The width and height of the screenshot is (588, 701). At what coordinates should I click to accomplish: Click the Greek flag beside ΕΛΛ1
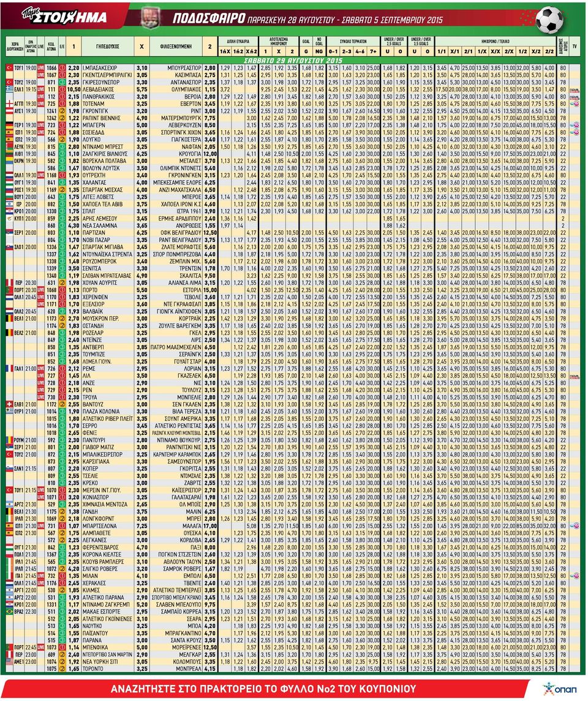click(9, 89)
